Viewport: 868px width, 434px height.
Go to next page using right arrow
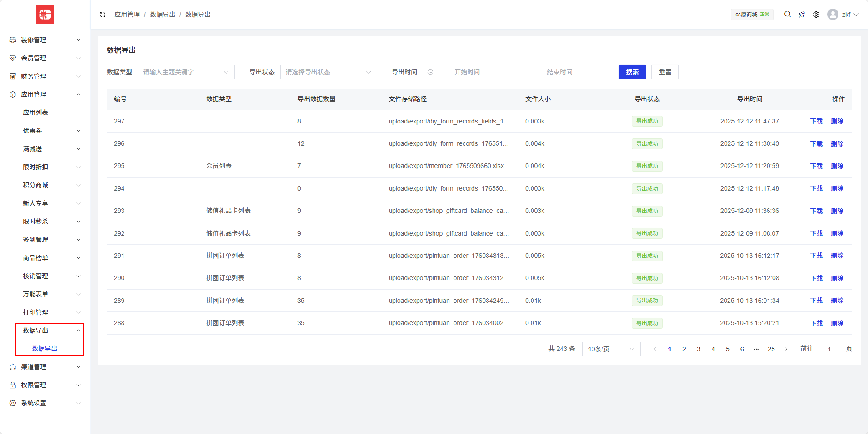786,349
